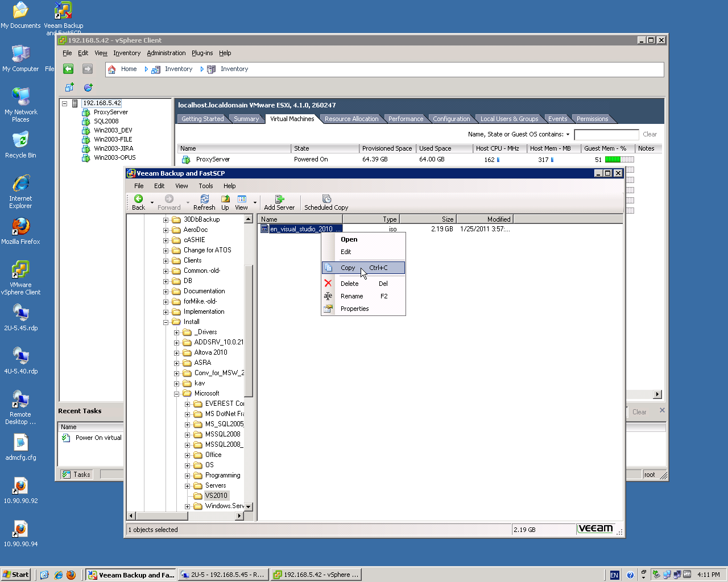This screenshot has height=582, width=728.
Task: Switch to the 2U-5 remote desktop taskbar button
Action: click(222, 575)
